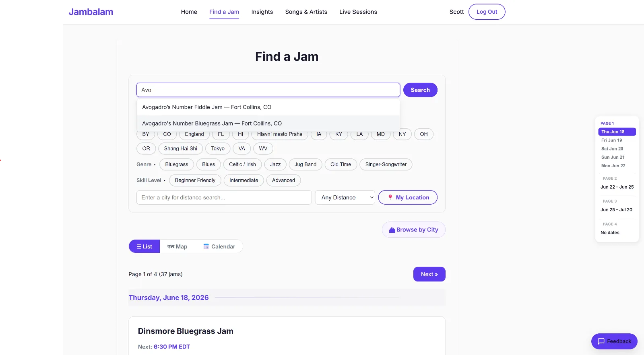Open Songs & Artists page
The height and width of the screenshot is (355, 644).
[x=306, y=12]
